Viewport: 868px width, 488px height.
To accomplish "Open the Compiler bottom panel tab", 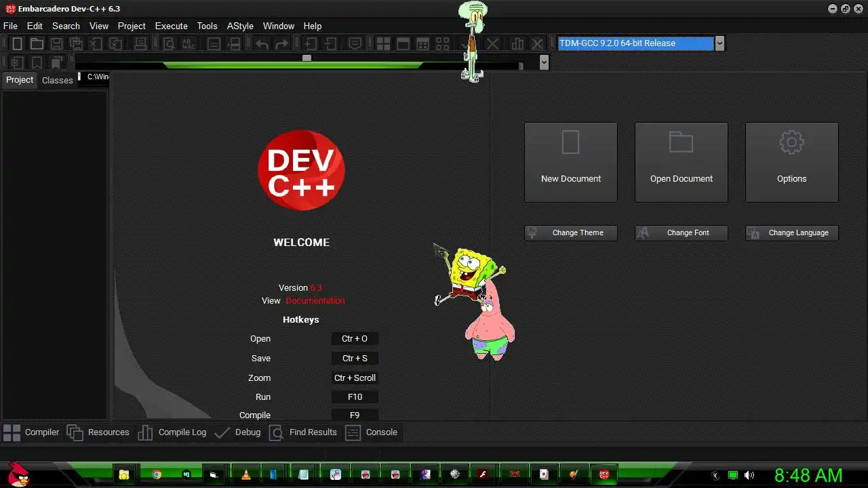I will (x=31, y=432).
